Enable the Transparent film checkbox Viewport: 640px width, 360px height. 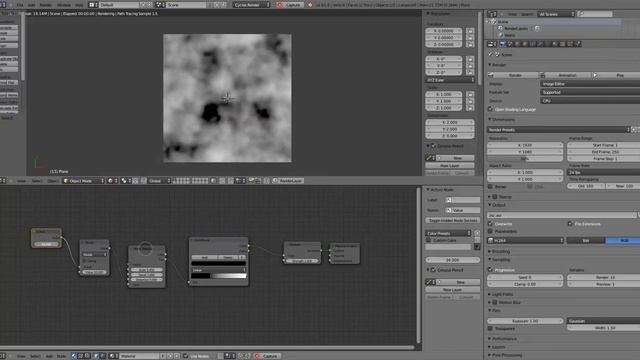click(x=491, y=328)
